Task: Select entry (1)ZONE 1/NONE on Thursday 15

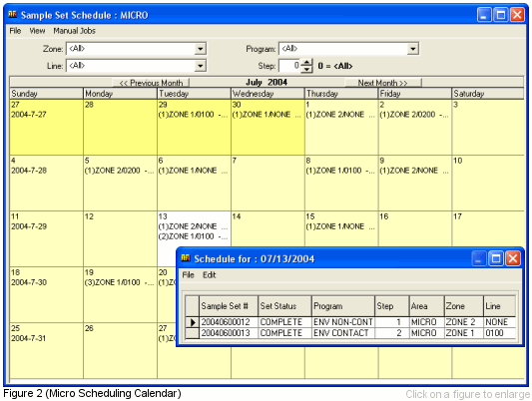Action: [340, 226]
